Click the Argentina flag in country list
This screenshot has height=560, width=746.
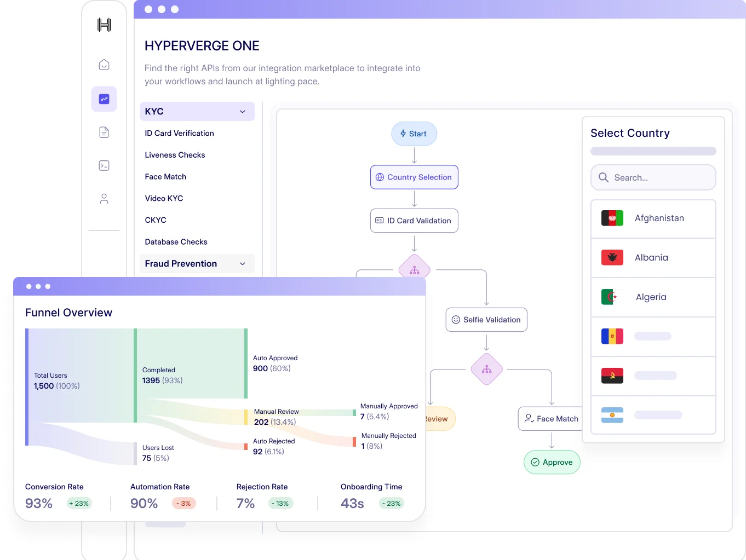tap(612, 415)
